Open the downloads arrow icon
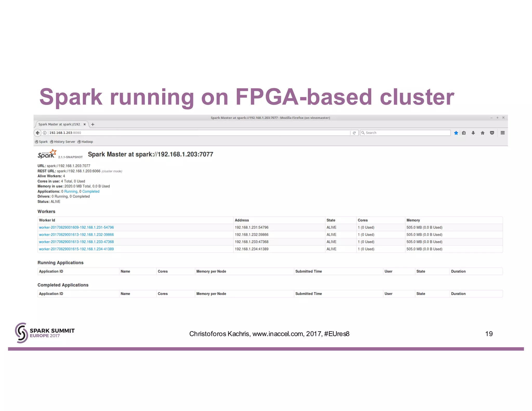Viewport: 532px width, 411px height. click(x=473, y=133)
